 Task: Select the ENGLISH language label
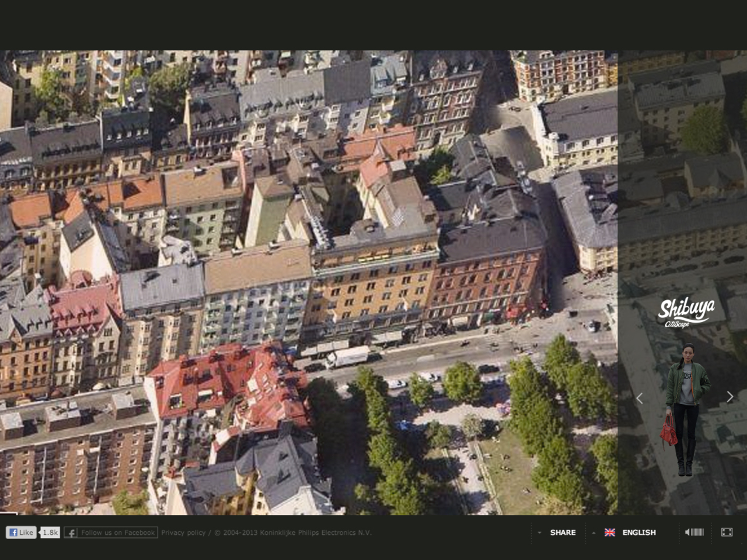pyautogui.click(x=639, y=532)
